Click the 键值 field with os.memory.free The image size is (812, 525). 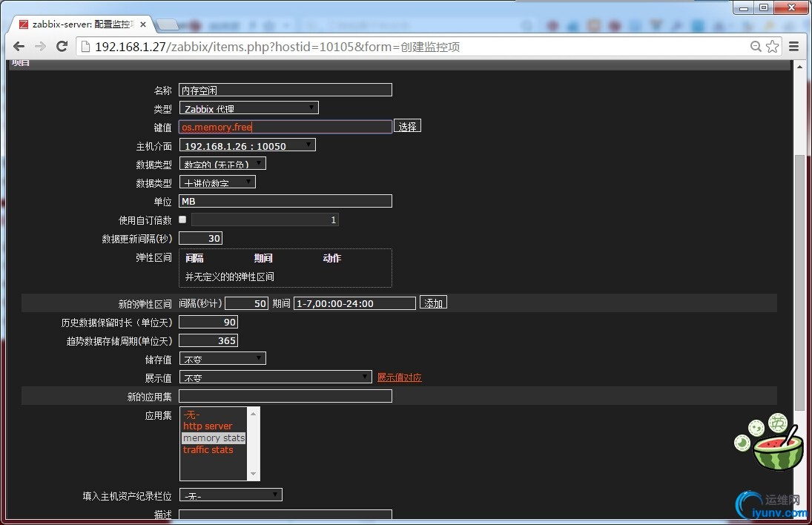point(285,127)
